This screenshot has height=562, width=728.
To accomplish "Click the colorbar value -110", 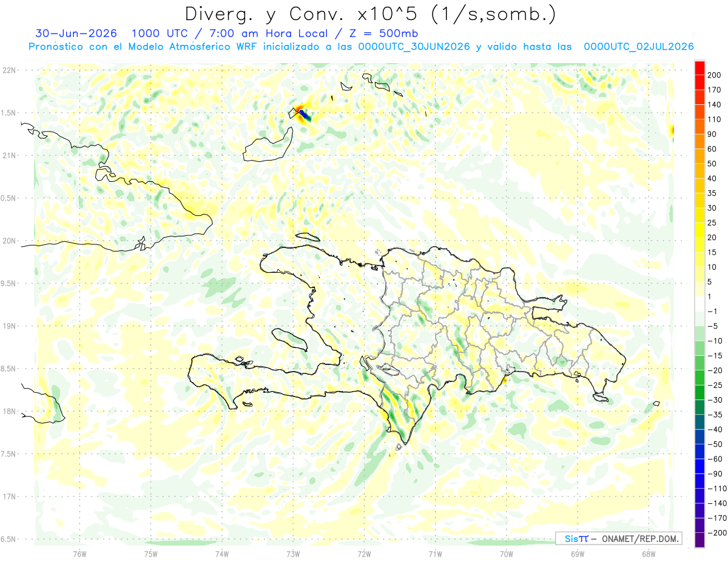I will [716, 489].
